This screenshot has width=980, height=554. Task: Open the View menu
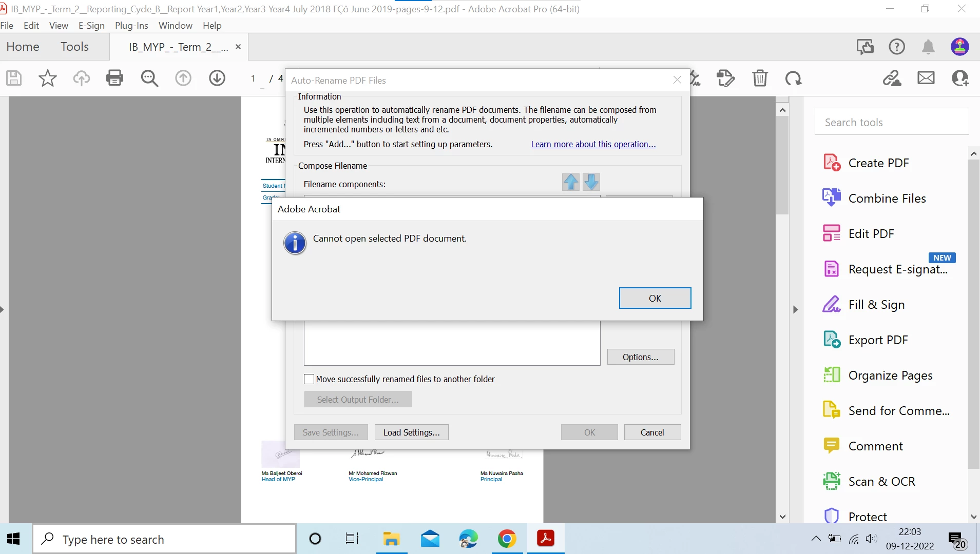coord(59,26)
